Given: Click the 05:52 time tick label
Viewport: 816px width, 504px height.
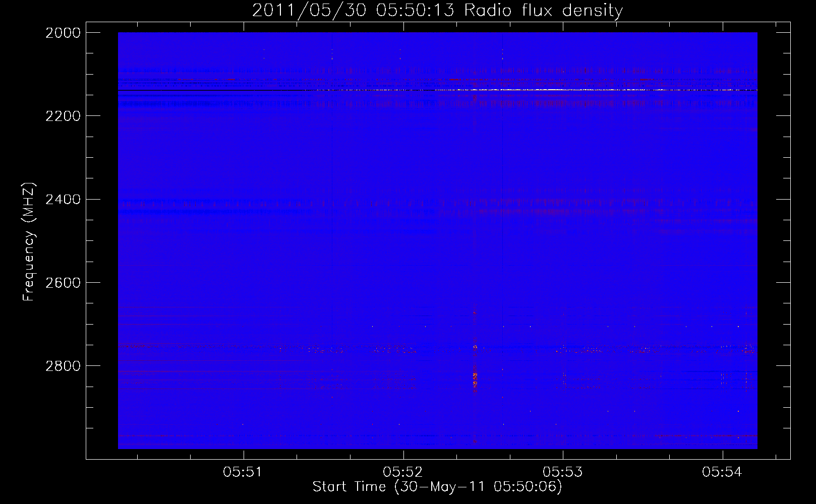Looking at the screenshot, I should (x=403, y=472).
